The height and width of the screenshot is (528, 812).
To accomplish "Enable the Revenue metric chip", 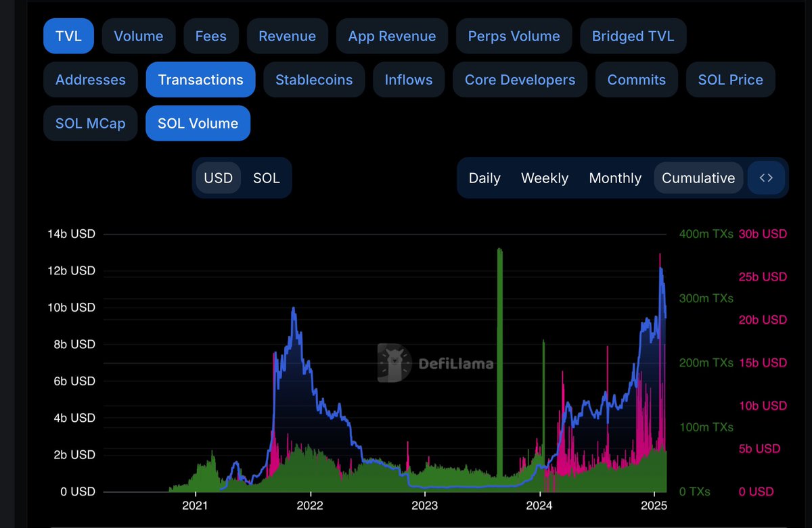I will [287, 37].
